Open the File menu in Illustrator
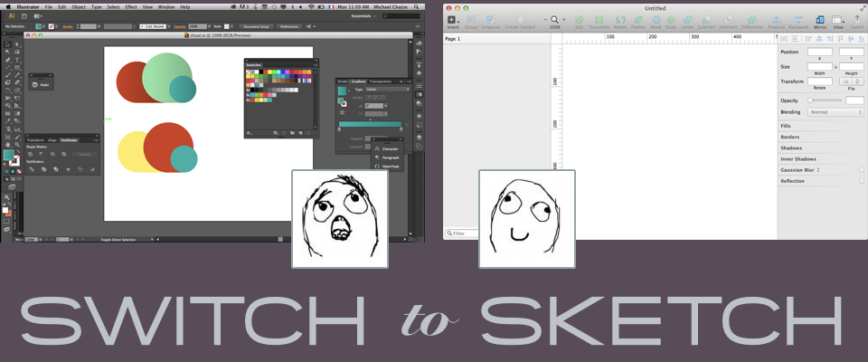Image resolution: width=868 pixels, height=362 pixels. point(49,6)
